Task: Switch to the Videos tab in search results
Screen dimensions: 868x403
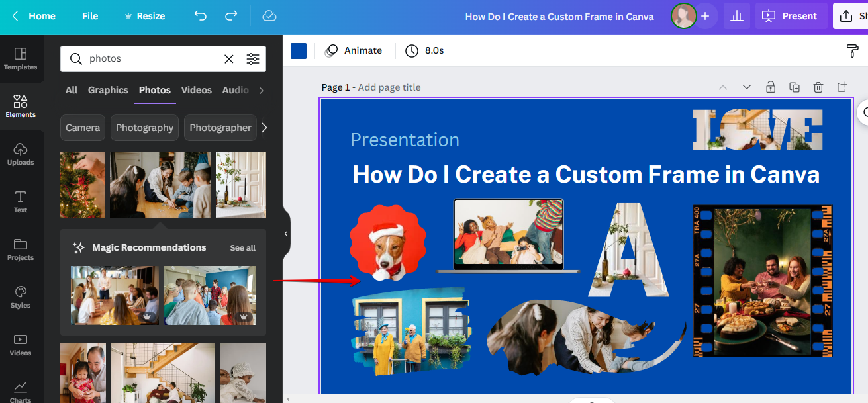Action: tap(196, 90)
